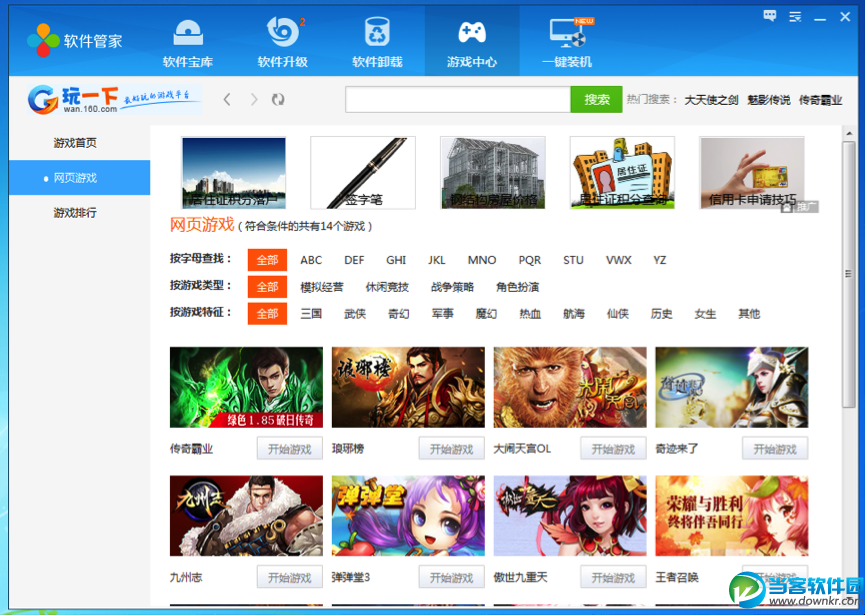Image resolution: width=865 pixels, height=615 pixels.
Task: Start the game 传奇霸业
Action: 290,449
